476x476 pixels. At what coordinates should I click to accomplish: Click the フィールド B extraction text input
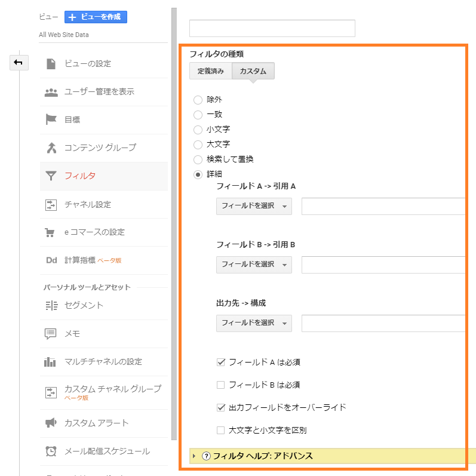pyautogui.click(x=383, y=265)
